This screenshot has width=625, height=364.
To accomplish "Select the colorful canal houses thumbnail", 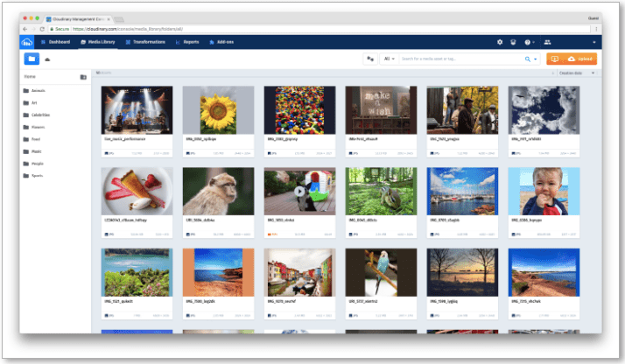I will [299, 272].
